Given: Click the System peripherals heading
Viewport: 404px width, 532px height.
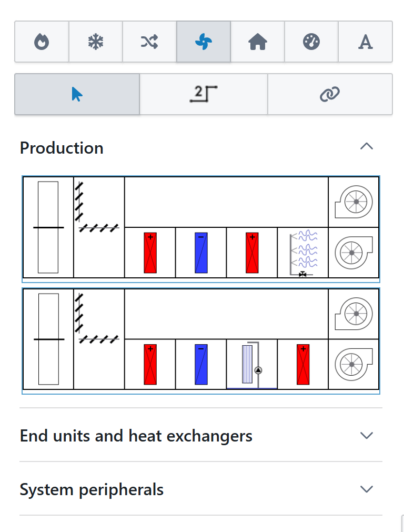Looking at the screenshot, I should [x=92, y=490].
